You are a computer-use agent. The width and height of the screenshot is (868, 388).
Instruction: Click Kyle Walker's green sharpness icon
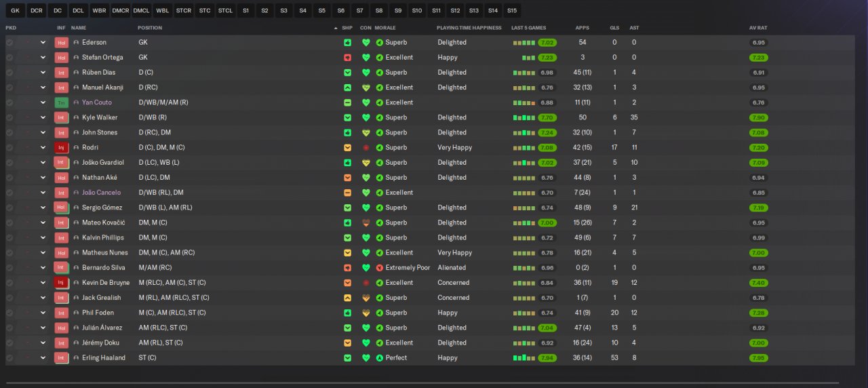(x=348, y=117)
